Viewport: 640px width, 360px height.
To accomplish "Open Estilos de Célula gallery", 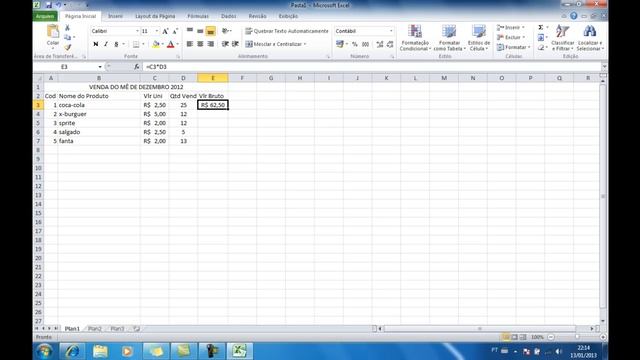I will pyautogui.click(x=479, y=38).
